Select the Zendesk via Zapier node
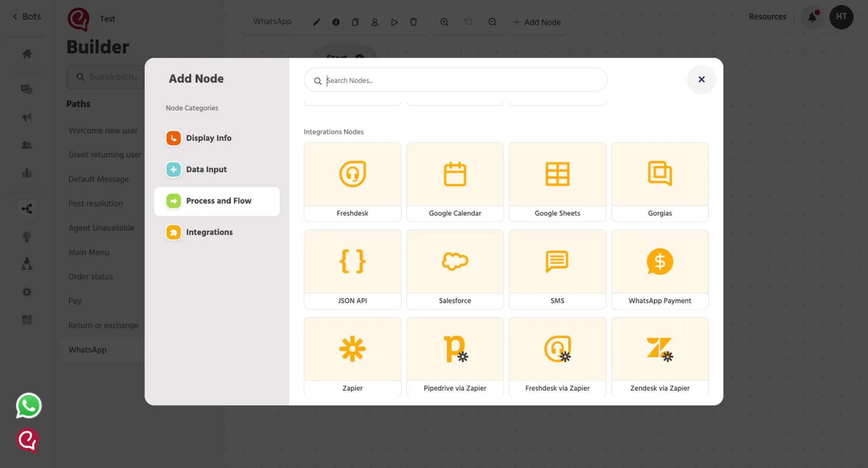Screen dimensions: 868x468 pyautogui.click(x=660, y=357)
